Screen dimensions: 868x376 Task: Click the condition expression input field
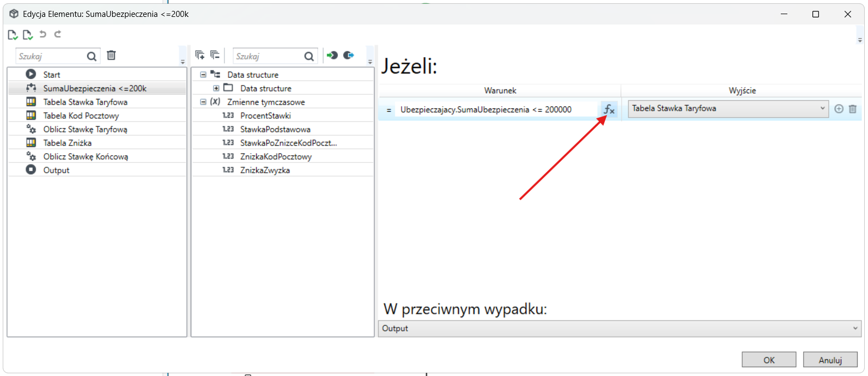point(497,110)
